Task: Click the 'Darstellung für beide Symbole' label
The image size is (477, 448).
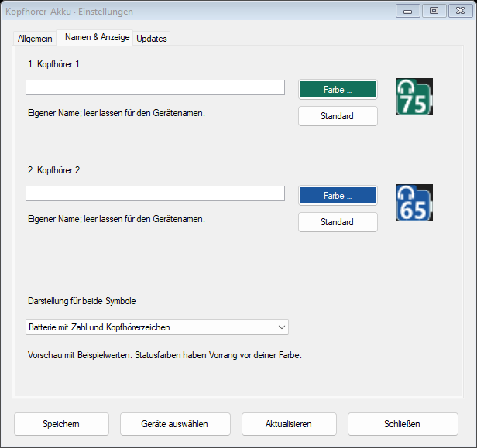Action: (x=82, y=301)
